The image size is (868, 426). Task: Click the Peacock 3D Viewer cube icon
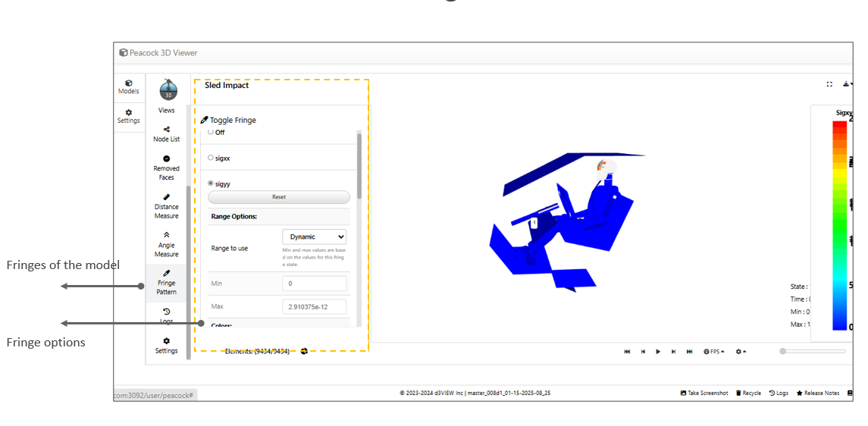pos(124,52)
